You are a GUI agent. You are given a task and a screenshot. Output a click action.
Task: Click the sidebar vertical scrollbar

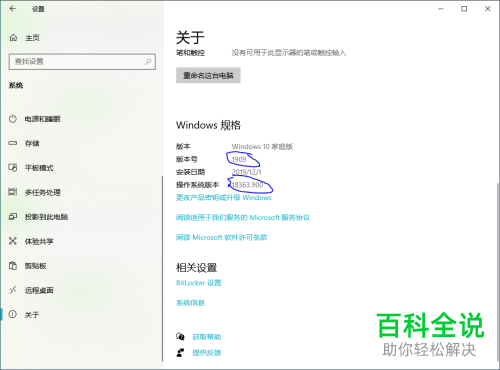tap(163, 268)
